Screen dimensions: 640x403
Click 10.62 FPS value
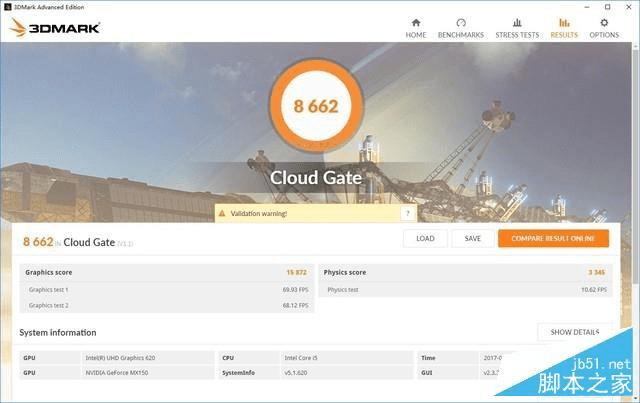tap(594, 289)
